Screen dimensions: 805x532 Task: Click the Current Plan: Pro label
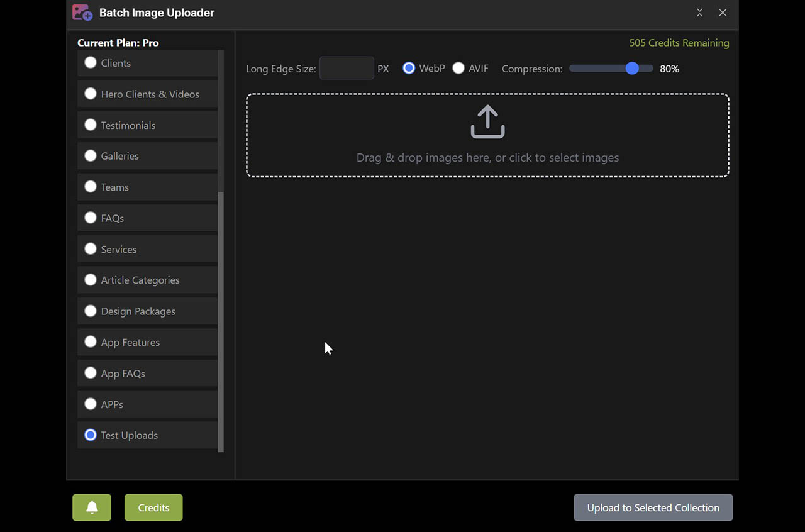point(118,43)
